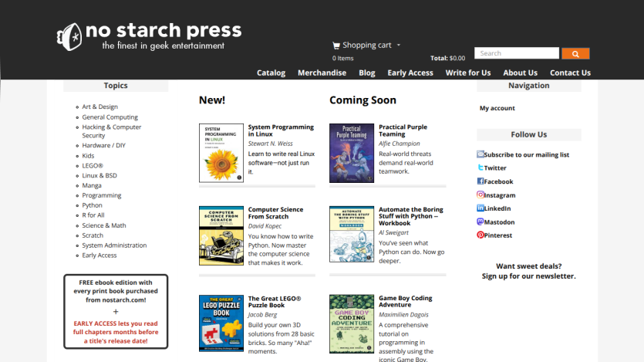Click The Great LEGO Puzzle Book cover
Viewport: 644px width, 362px height.
click(221, 323)
